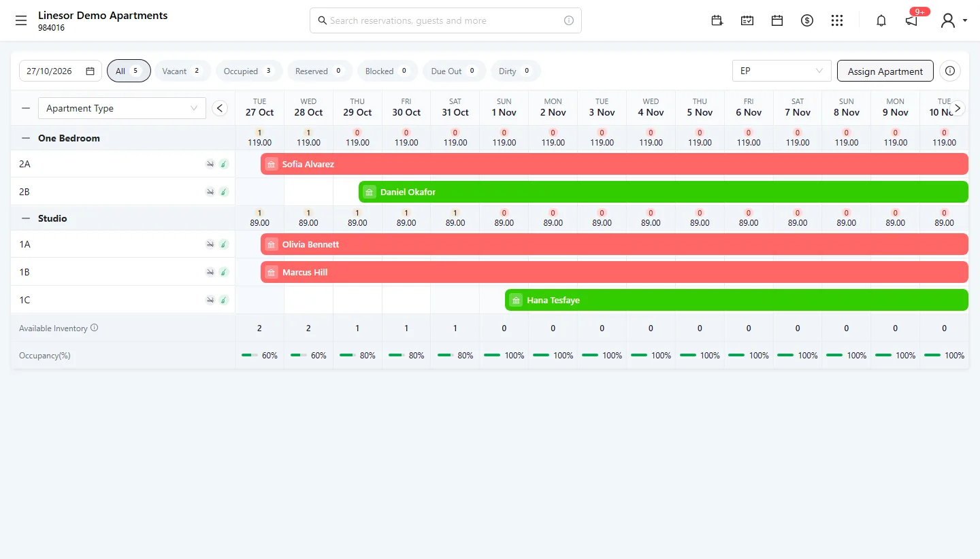The height and width of the screenshot is (559, 980).
Task: Open the Apartment Type dropdown
Action: pos(122,108)
